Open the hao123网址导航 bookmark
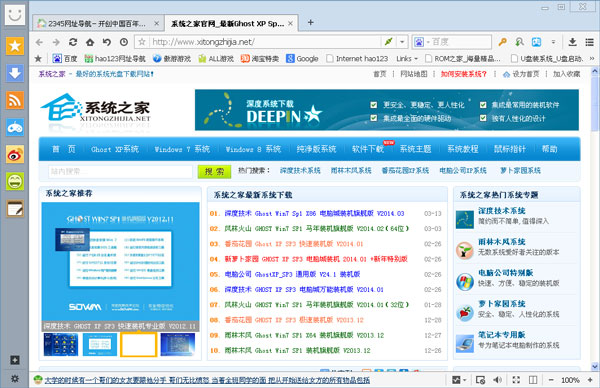600x388 pixels. pos(115,59)
